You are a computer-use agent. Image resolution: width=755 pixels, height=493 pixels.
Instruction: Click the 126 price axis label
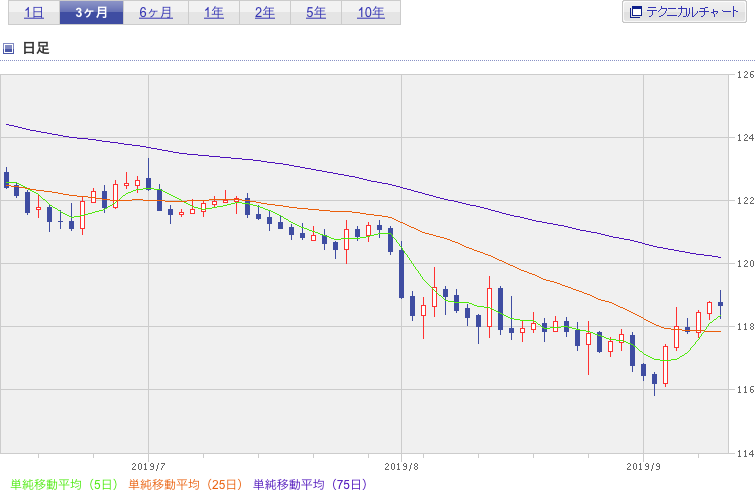coord(745,75)
